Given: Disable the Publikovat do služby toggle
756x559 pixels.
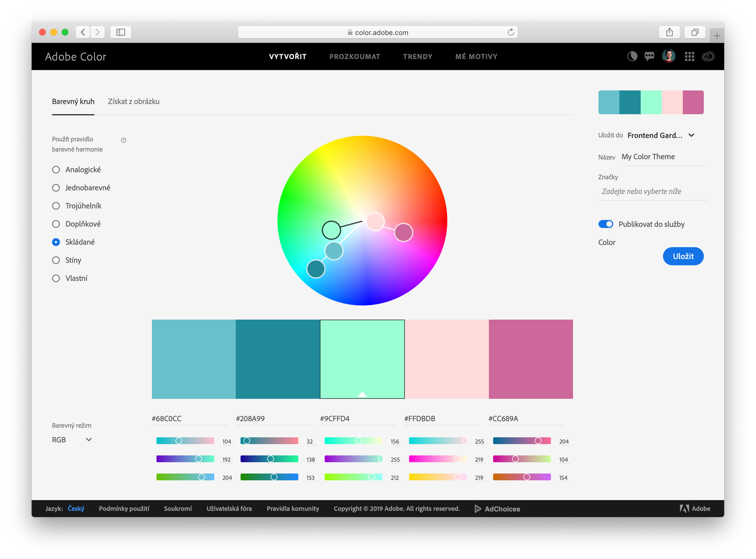Looking at the screenshot, I should 606,224.
